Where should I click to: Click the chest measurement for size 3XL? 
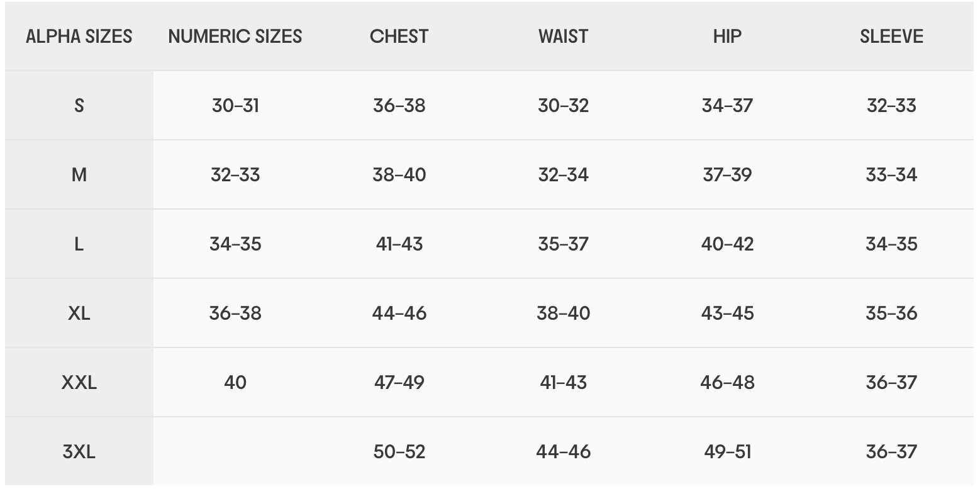[399, 452]
